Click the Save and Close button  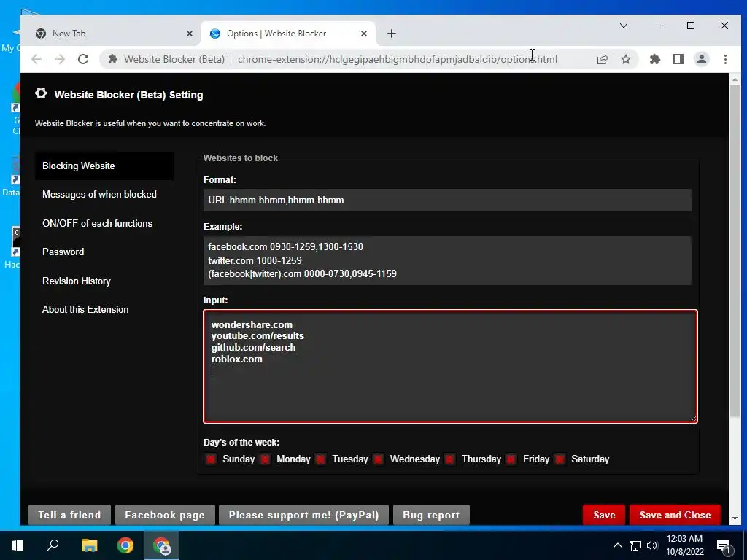click(675, 515)
